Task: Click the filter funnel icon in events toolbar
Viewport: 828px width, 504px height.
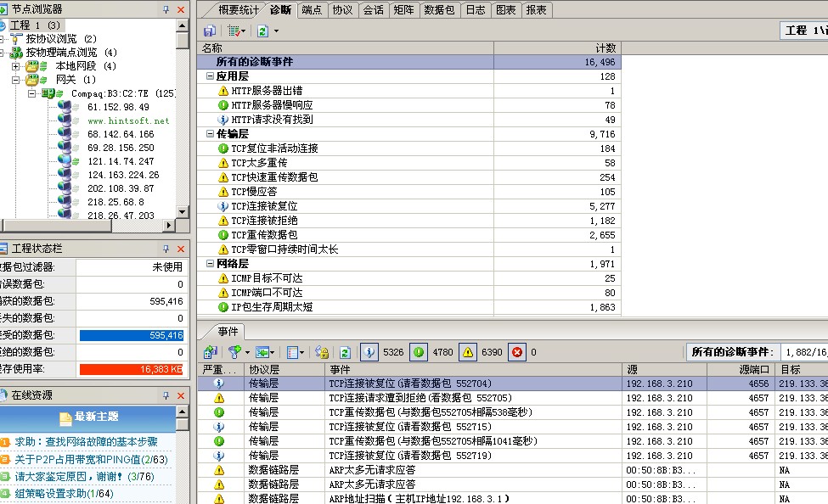Action: [234, 352]
